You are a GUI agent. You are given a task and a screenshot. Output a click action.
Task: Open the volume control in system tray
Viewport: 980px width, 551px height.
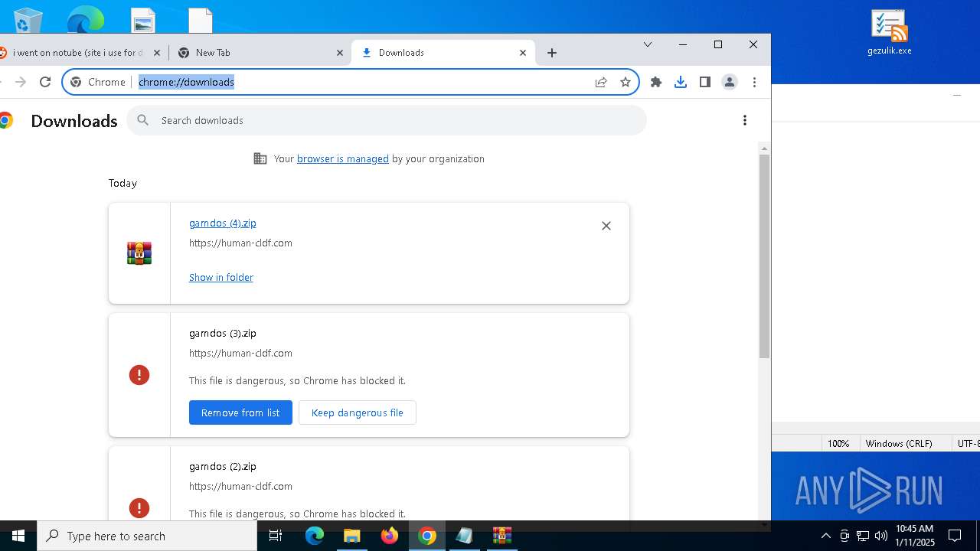(880, 536)
